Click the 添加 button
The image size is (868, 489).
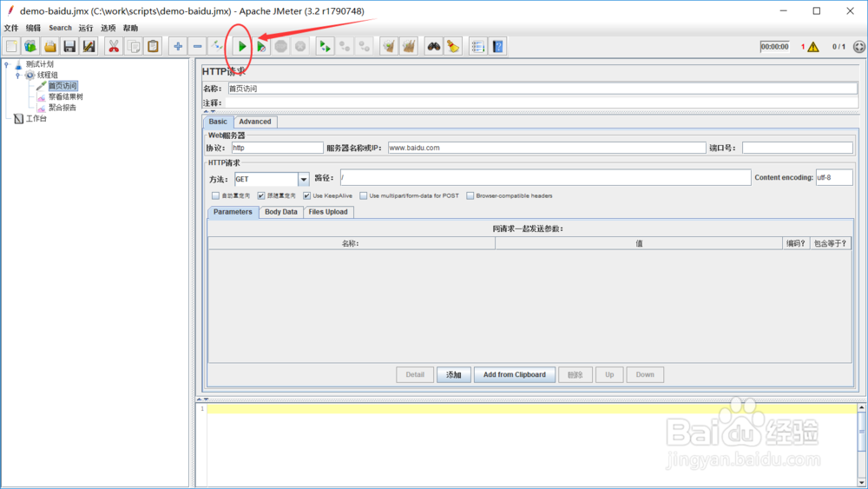(454, 375)
